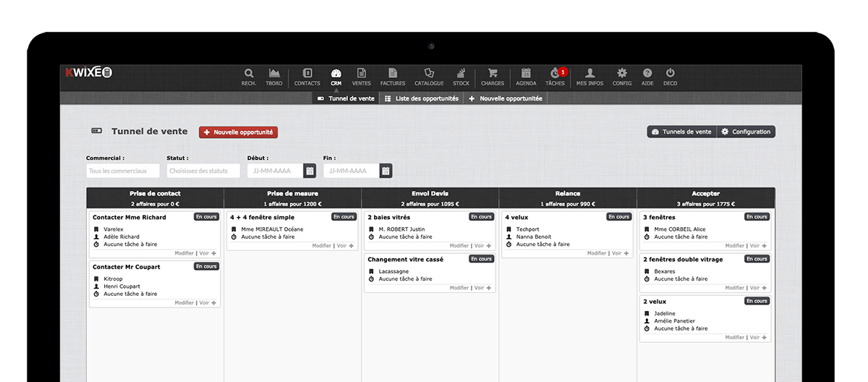Open the Statut selection dropdown
The width and height of the screenshot is (868, 382).
tap(203, 171)
